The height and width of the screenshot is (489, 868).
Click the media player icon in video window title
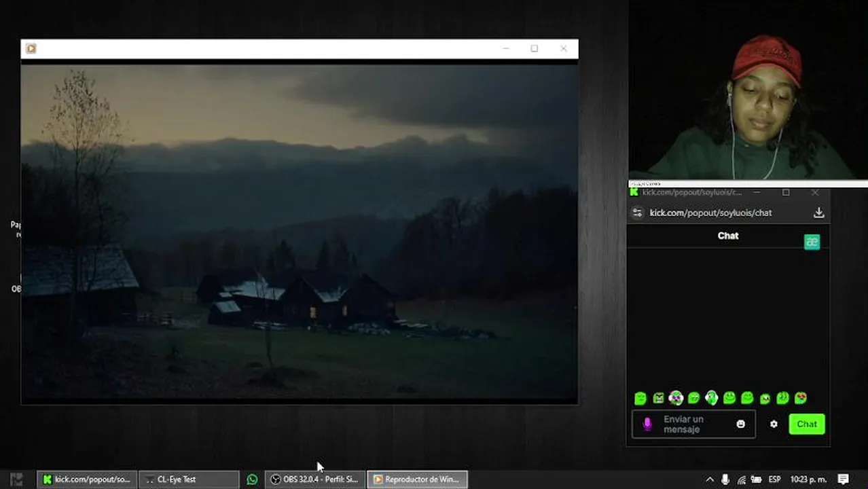pos(31,48)
